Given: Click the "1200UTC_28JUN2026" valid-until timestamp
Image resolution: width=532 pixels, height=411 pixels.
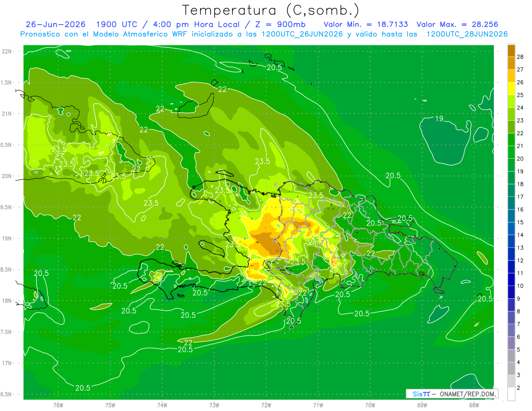Looking at the screenshot, I should [x=467, y=34].
